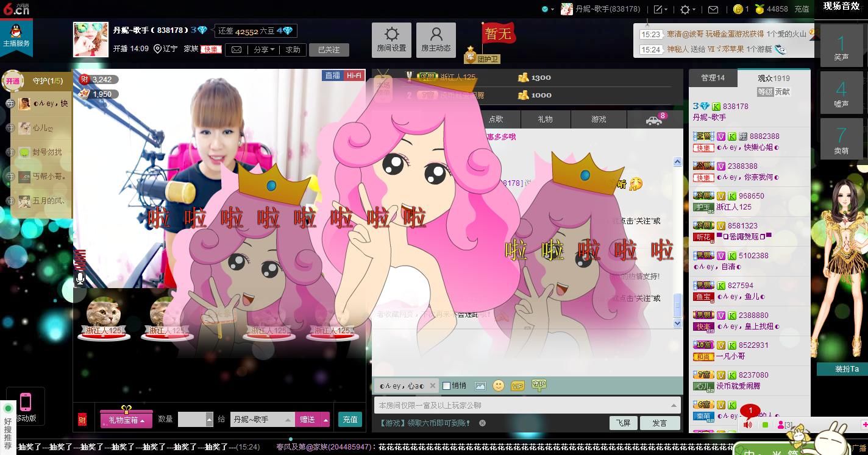Screen dimensions: 868x455
Task: Click the VIP emoticon icon
Action: point(518,386)
